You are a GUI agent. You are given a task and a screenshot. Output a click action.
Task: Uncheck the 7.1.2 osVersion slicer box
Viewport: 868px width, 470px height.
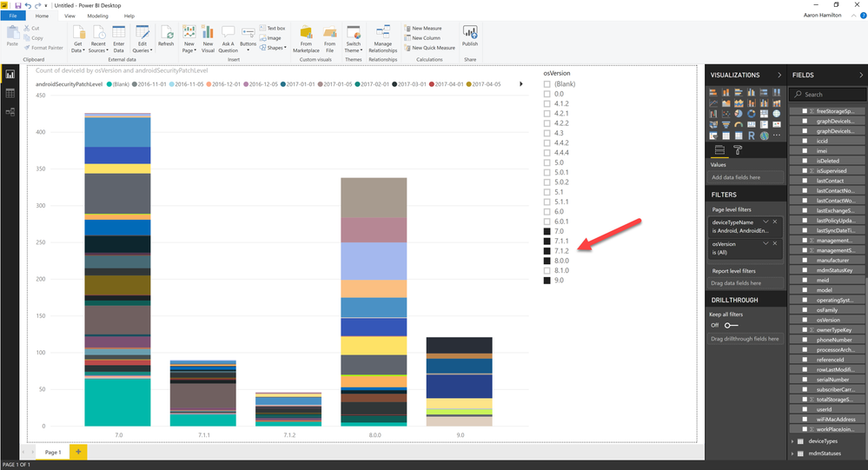tap(547, 250)
